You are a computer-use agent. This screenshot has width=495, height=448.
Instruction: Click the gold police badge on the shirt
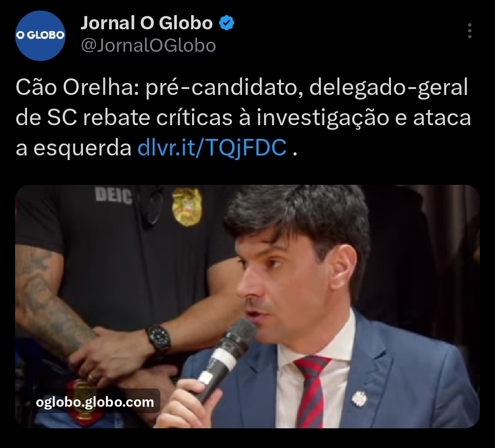click(x=187, y=207)
